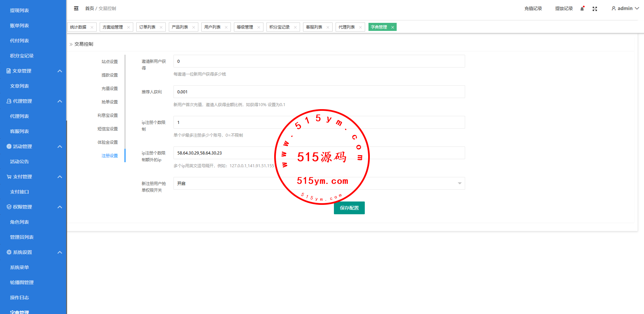Switch to the 产品列表 tab

[180, 27]
